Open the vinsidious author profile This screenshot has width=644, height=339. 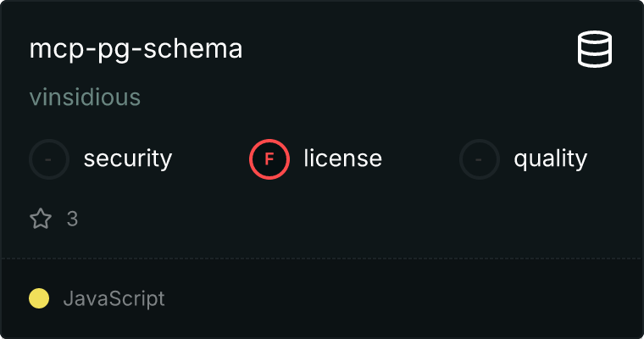pos(85,97)
